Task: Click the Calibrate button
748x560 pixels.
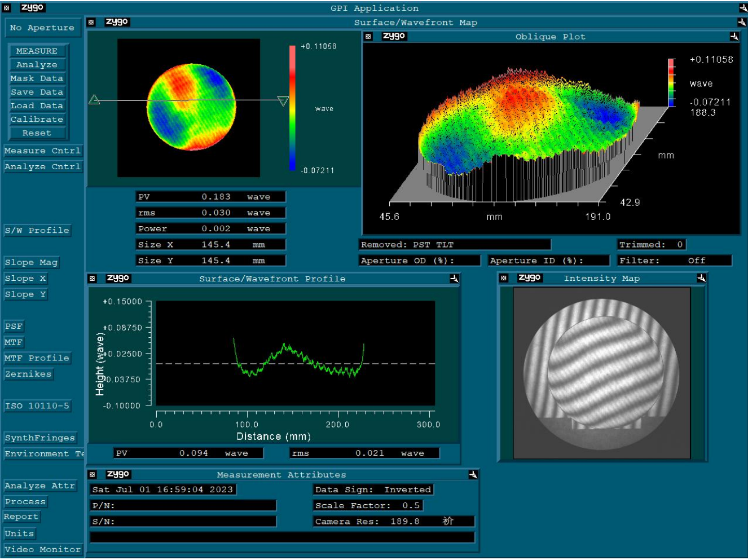Action: pos(37,119)
